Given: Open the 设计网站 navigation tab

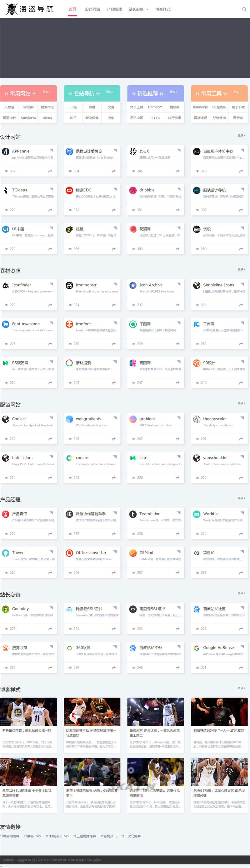Looking at the screenshot, I should pyautogui.click(x=92, y=9).
